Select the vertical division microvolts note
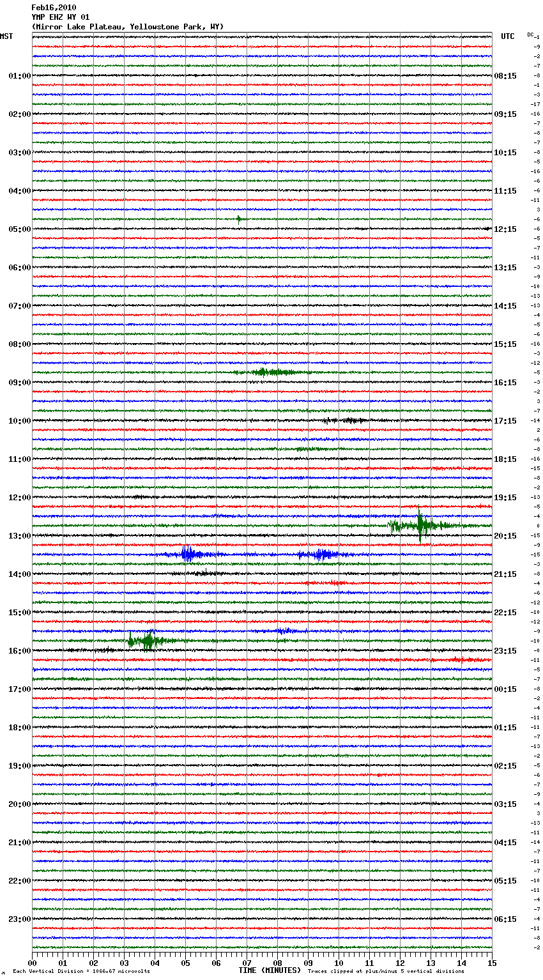This screenshot has width=543, height=980. click(82, 972)
